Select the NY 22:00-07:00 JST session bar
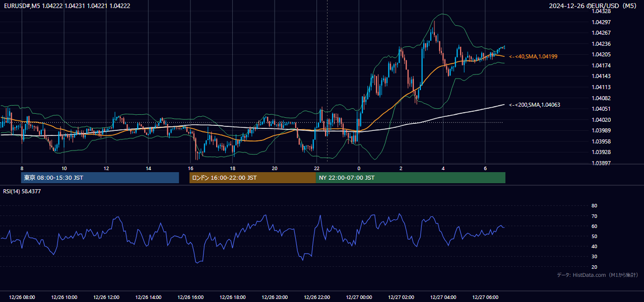 [x=411, y=178]
